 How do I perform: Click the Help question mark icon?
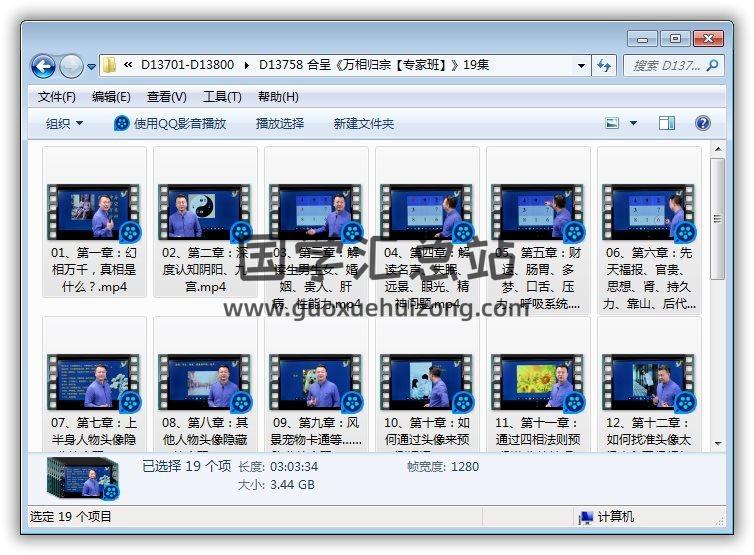[703, 123]
